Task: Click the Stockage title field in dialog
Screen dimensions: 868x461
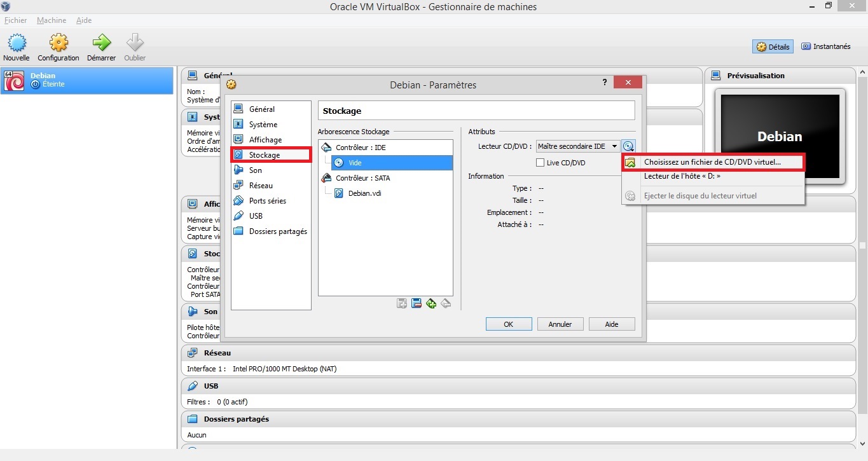Action: pyautogui.click(x=476, y=111)
